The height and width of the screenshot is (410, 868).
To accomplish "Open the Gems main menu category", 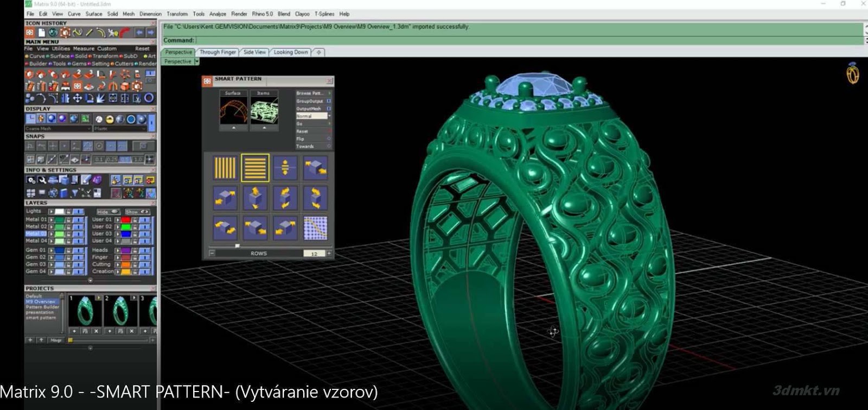I will 79,64.
